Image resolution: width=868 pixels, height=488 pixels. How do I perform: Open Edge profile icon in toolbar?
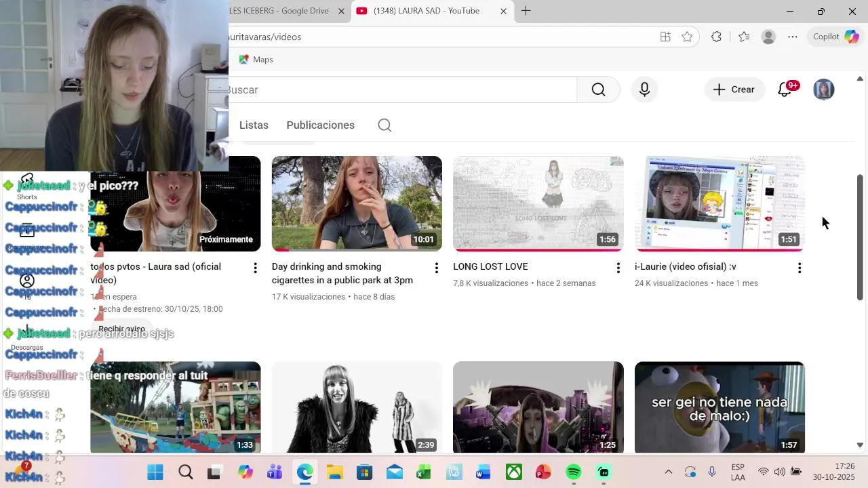click(768, 37)
